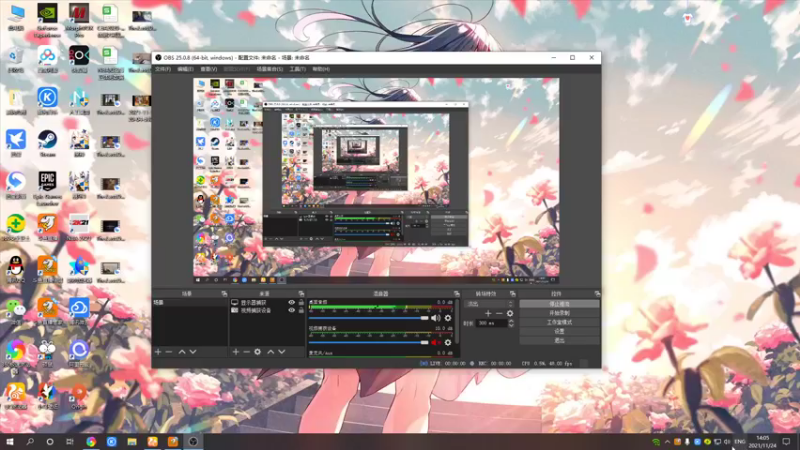Viewport: 800px width, 450px height.
Task: Click the Stop Streaming button
Action: pos(559,304)
